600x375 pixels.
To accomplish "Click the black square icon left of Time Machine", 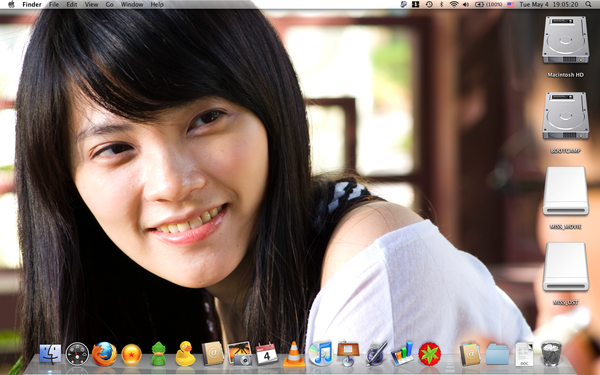I will point(416,5).
